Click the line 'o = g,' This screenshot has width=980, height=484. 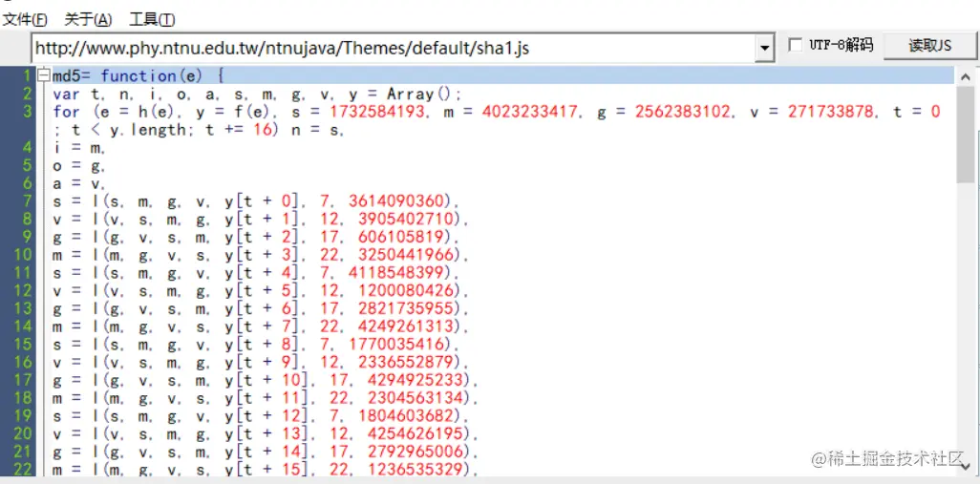pos(79,166)
